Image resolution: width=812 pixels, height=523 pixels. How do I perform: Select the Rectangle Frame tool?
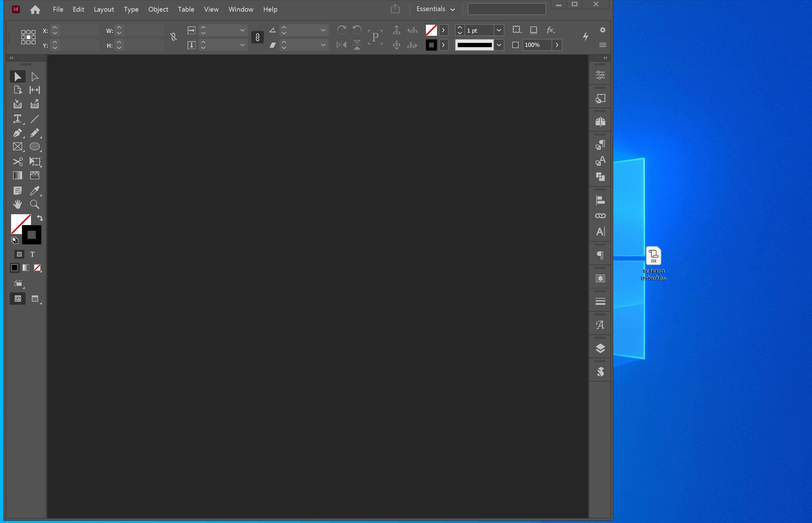point(17,147)
